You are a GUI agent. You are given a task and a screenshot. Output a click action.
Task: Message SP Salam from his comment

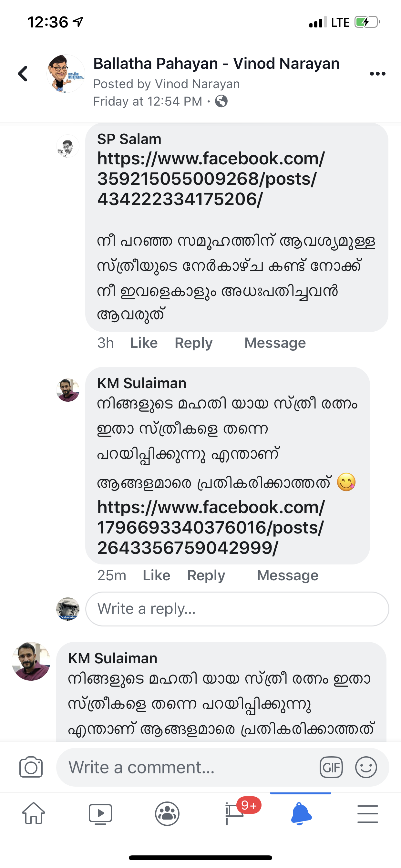(275, 343)
